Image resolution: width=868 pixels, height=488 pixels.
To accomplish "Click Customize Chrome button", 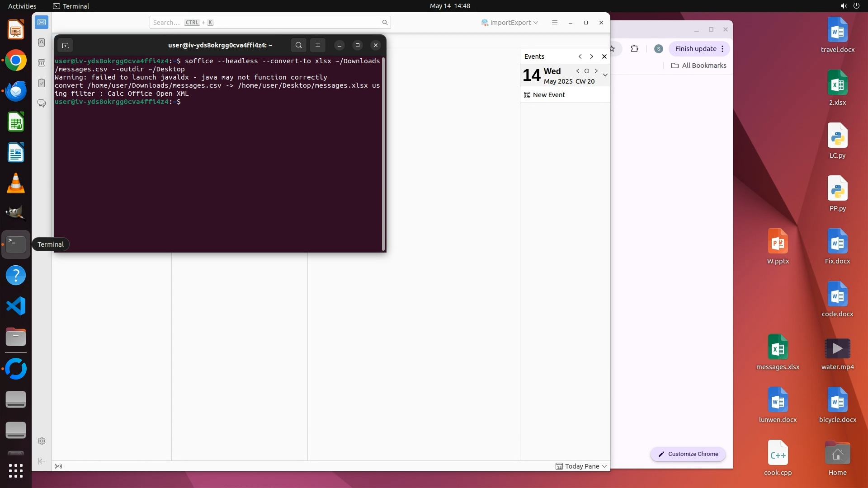I will click(x=688, y=454).
